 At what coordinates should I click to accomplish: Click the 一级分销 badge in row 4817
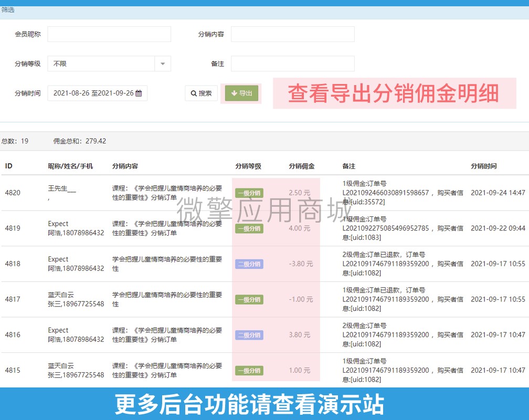point(249,299)
